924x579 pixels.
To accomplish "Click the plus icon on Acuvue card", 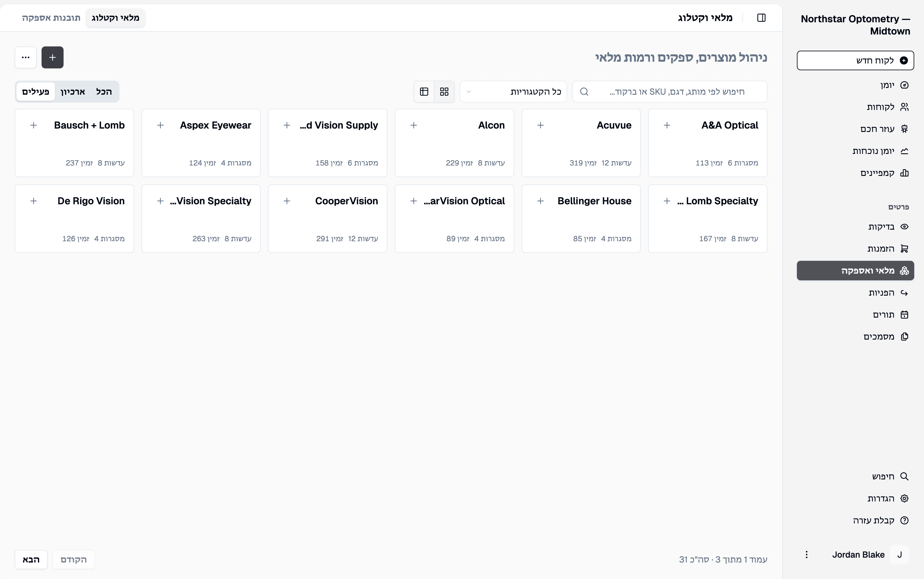I will (541, 125).
